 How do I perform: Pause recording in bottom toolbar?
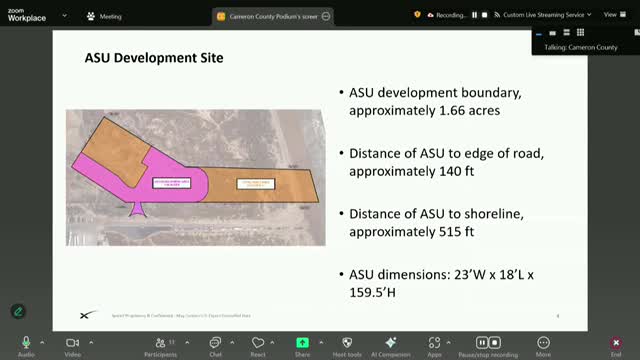(x=482, y=342)
